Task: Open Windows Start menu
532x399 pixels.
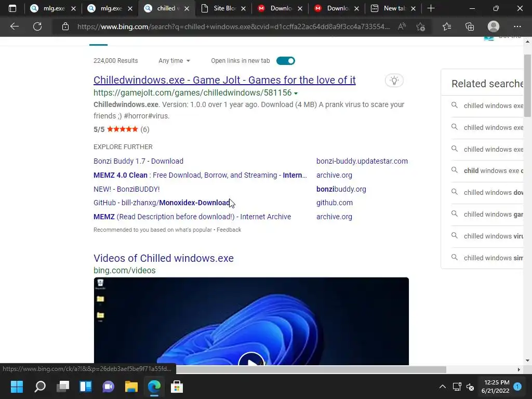Action: tap(17, 387)
